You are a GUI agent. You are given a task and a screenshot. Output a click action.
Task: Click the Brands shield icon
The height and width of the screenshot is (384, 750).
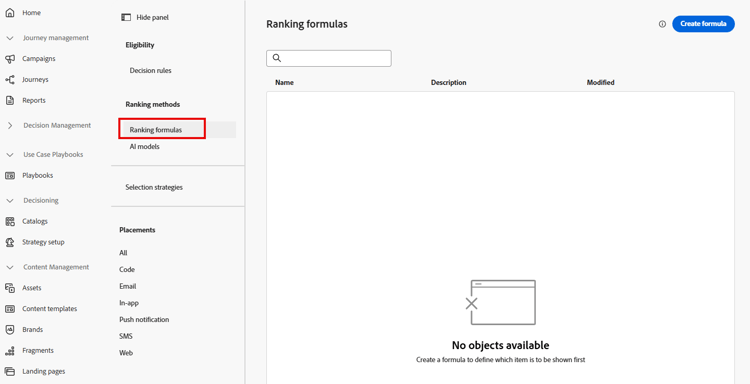point(10,329)
